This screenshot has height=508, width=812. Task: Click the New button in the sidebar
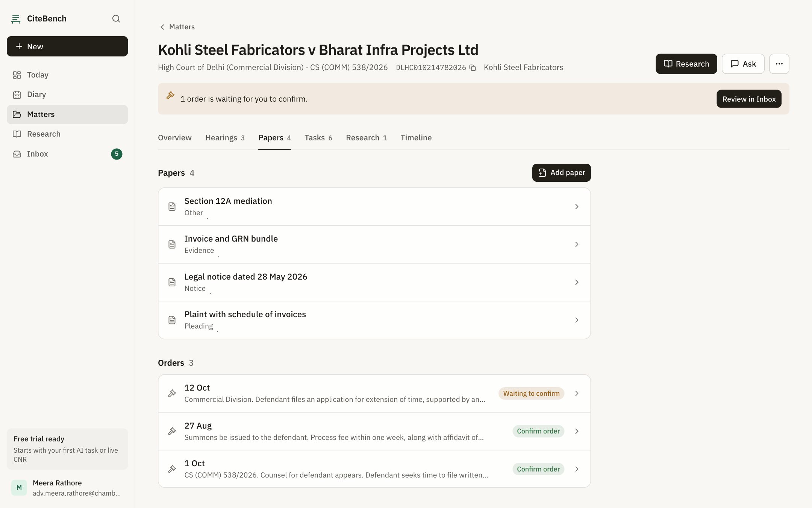pyautogui.click(x=67, y=46)
